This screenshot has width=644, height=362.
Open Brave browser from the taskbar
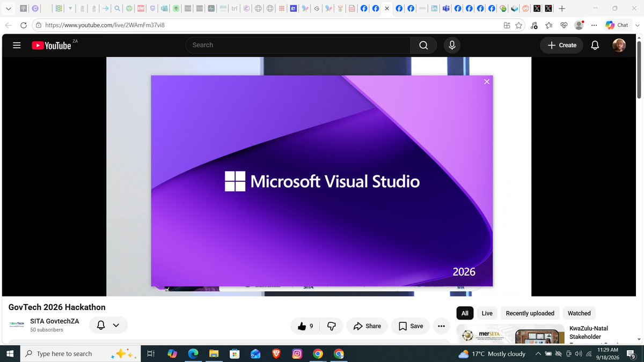[x=276, y=353]
